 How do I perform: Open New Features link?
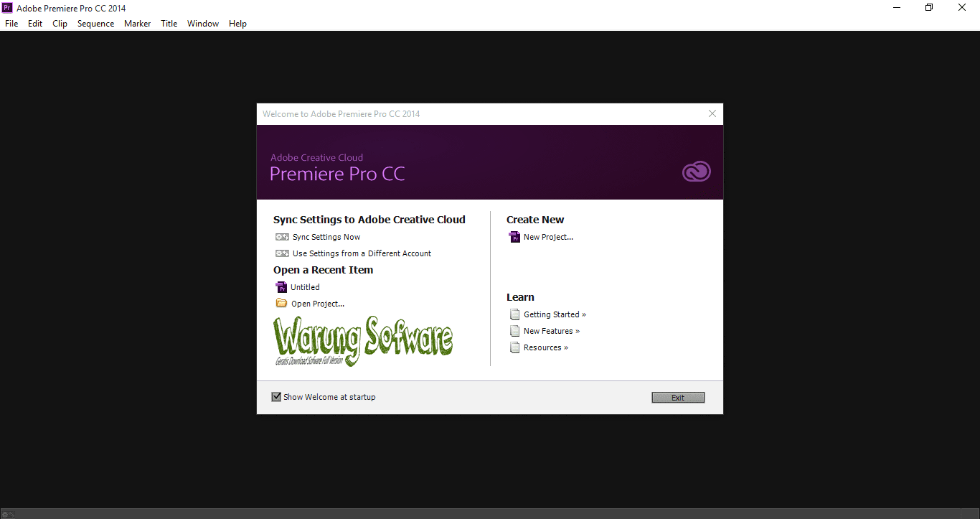click(x=552, y=331)
